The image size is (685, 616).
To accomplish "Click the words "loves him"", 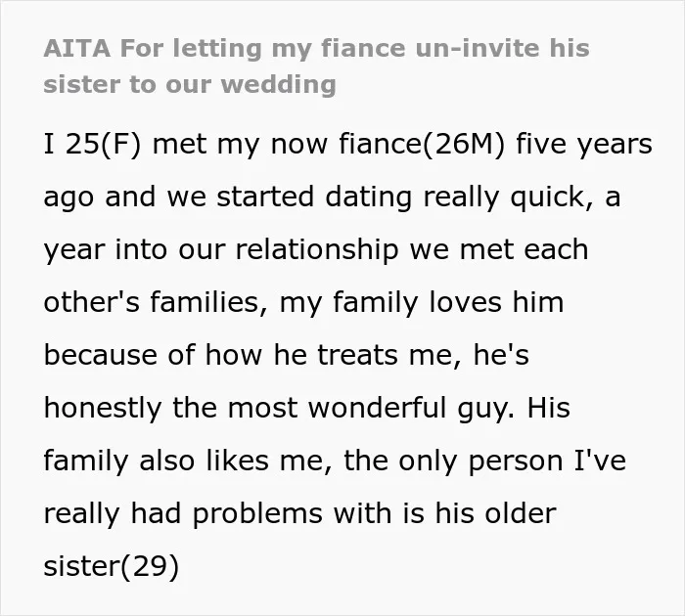I will coord(496,302).
